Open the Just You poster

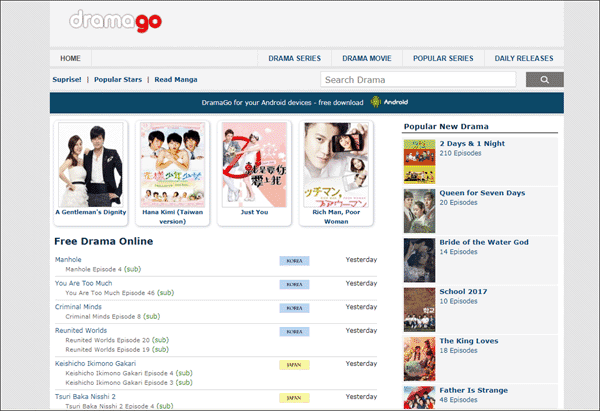(x=254, y=165)
